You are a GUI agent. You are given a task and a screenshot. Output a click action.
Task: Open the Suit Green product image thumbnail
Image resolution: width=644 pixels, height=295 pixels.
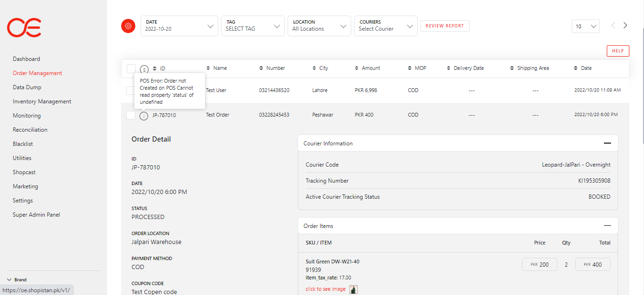[354, 289]
